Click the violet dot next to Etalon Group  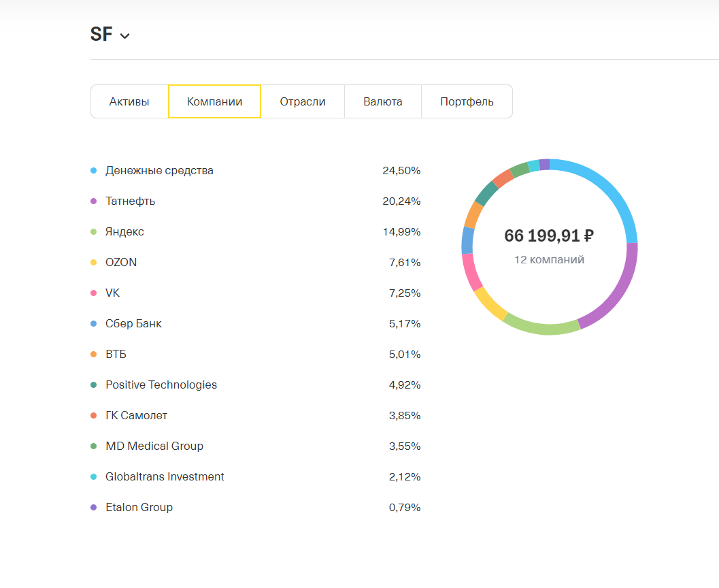tap(94, 507)
